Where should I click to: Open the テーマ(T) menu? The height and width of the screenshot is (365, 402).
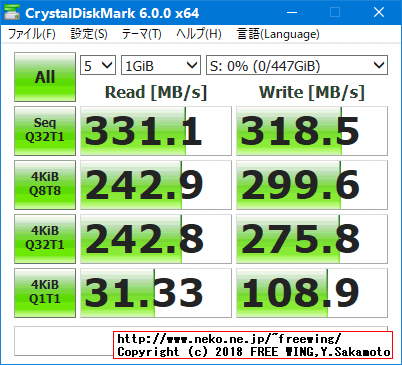pos(142,34)
